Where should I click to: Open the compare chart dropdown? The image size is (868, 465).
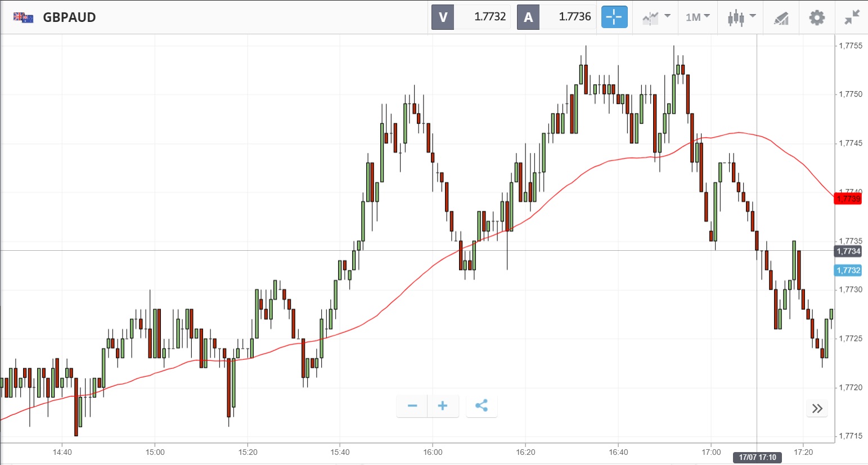656,17
